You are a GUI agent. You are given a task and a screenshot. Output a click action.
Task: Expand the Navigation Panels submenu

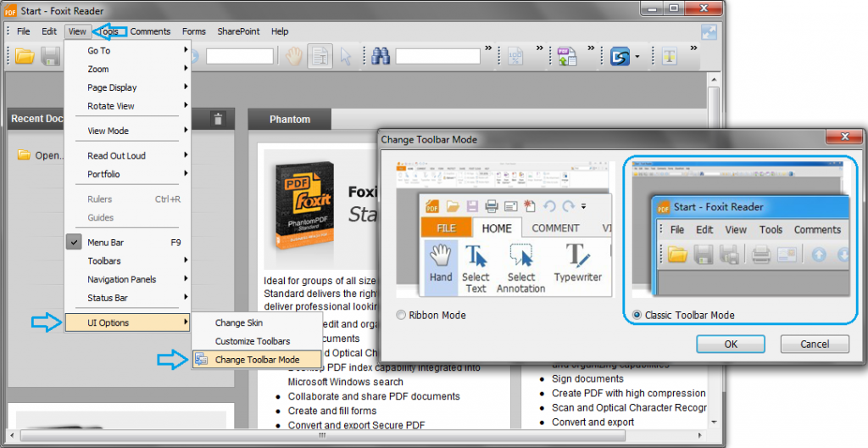[128, 279]
